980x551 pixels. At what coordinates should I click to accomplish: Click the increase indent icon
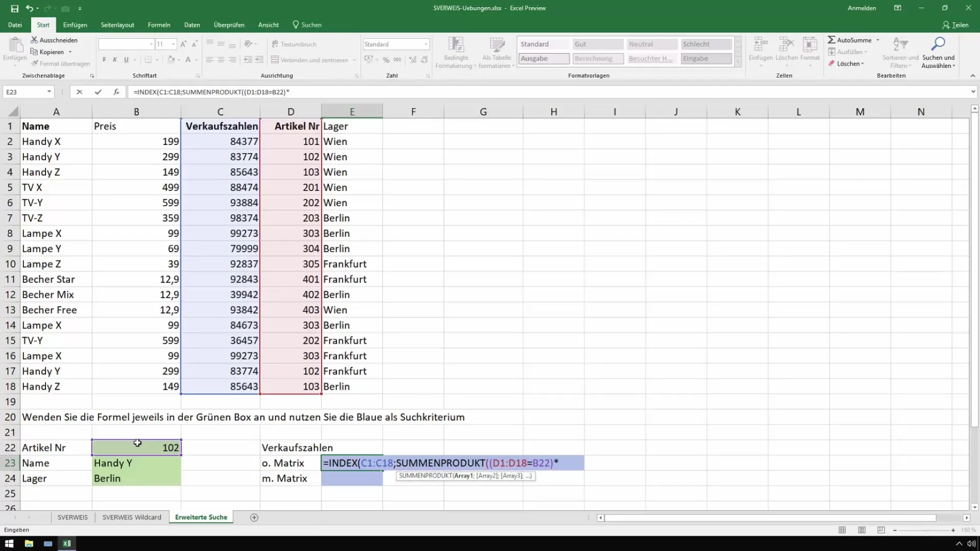click(x=259, y=60)
